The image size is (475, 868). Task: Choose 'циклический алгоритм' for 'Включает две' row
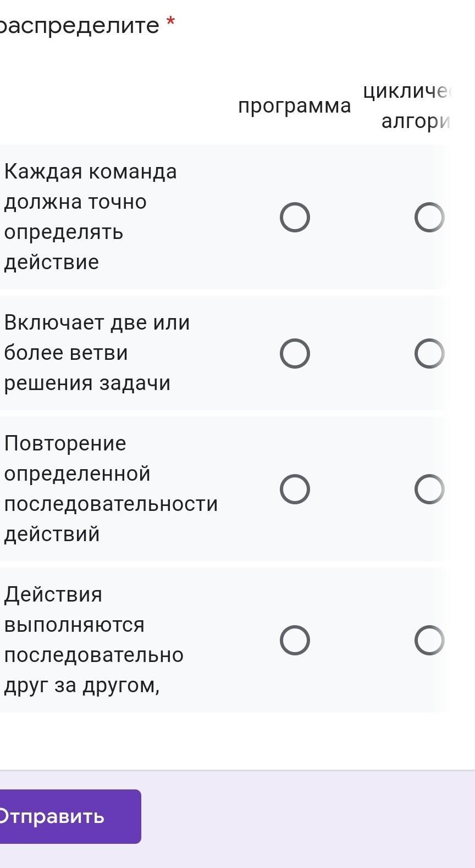[x=429, y=353]
